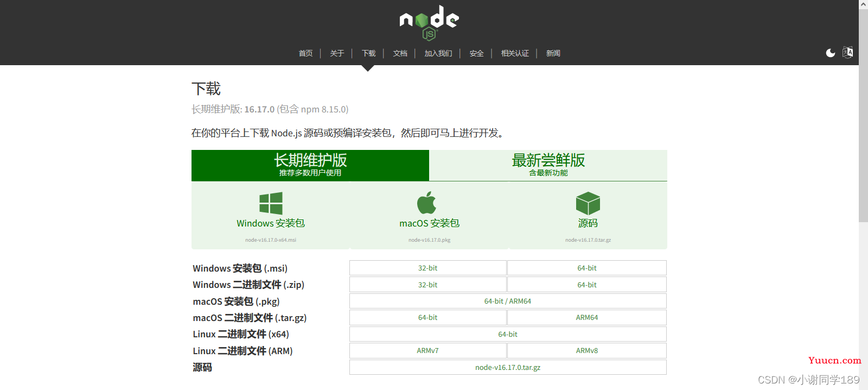Click 64-bit for macOS 二进制文件 (.tar.gz)
868x390 pixels.
(427, 317)
